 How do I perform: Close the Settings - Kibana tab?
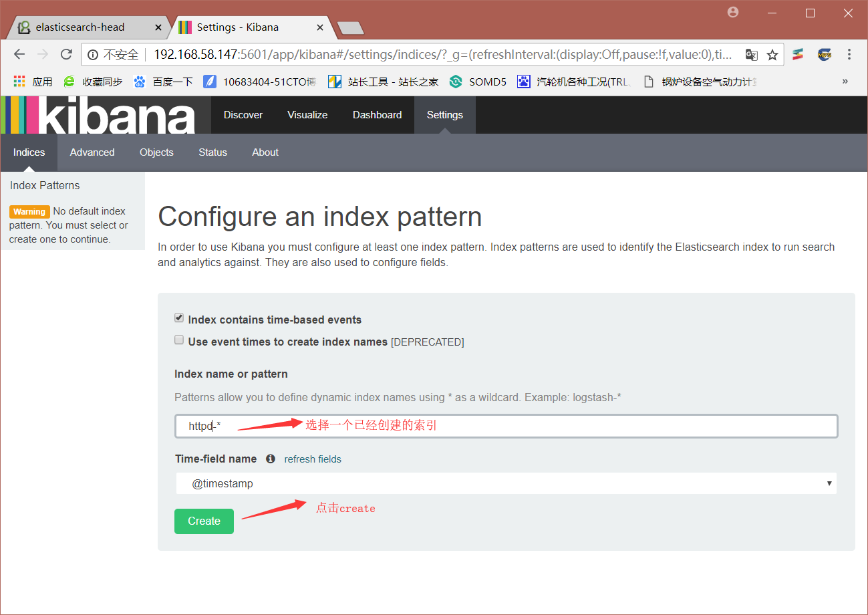pos(320,27)
